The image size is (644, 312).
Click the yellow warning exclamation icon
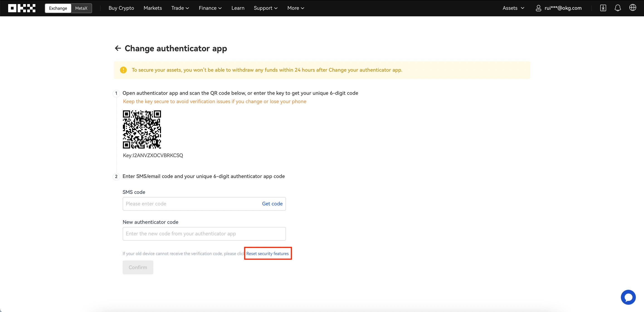pyautogui.click(x=123, y=70)
